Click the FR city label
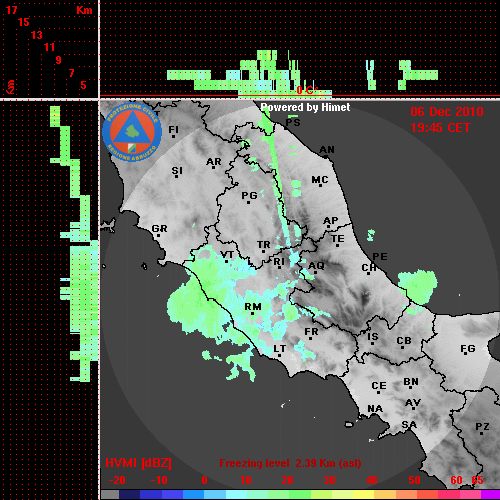Screen dimensions: 500x500 point(311,332)
